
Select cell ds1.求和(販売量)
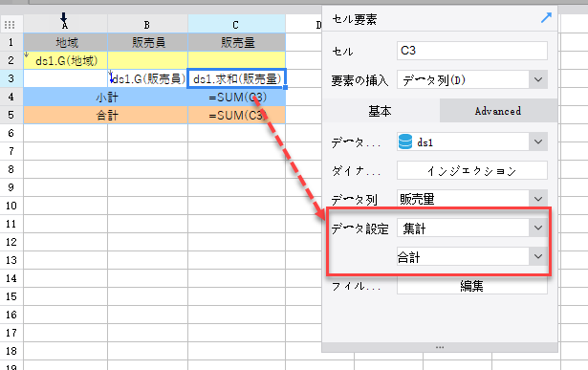[x=236, y=78]
